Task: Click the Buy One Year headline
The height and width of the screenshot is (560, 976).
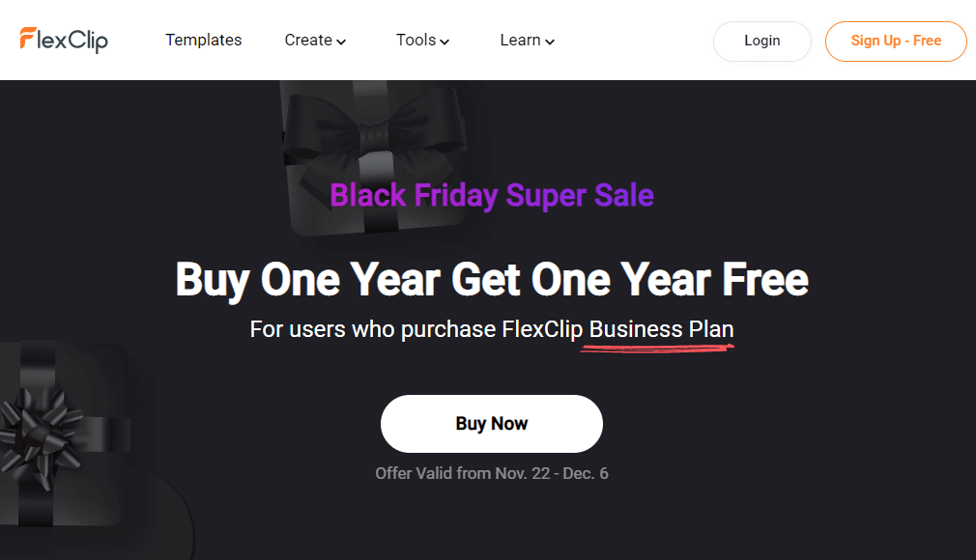Action: point(491,280)
